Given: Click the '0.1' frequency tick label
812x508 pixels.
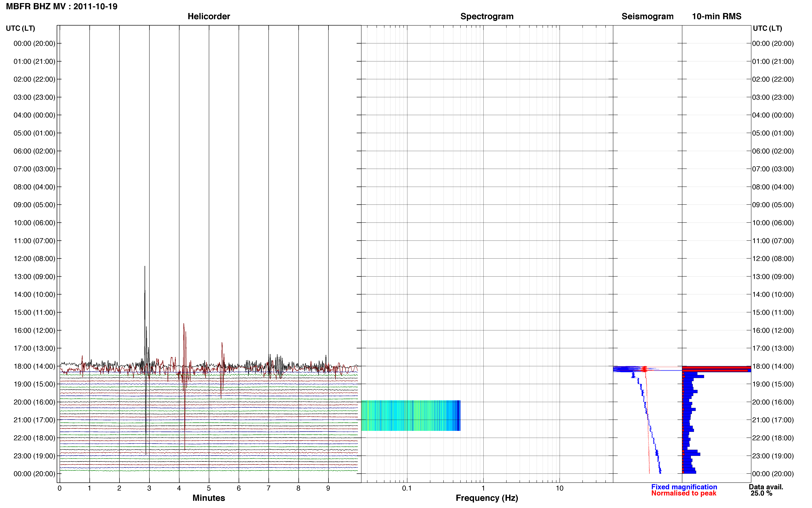Looking at the screenshot, I should tap(407, 488).
